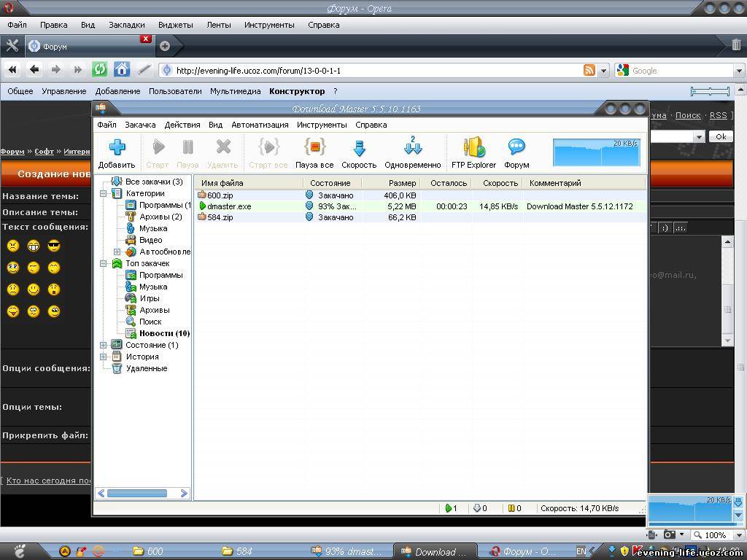Sort by Имя файла column header

pyautogui.click(x=249, y=183)
